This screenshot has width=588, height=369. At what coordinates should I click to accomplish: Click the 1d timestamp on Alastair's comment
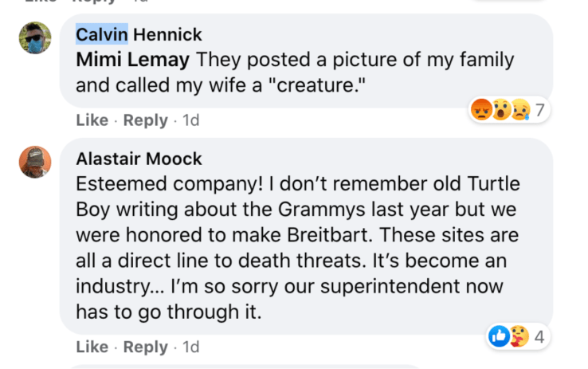point(191,347)
